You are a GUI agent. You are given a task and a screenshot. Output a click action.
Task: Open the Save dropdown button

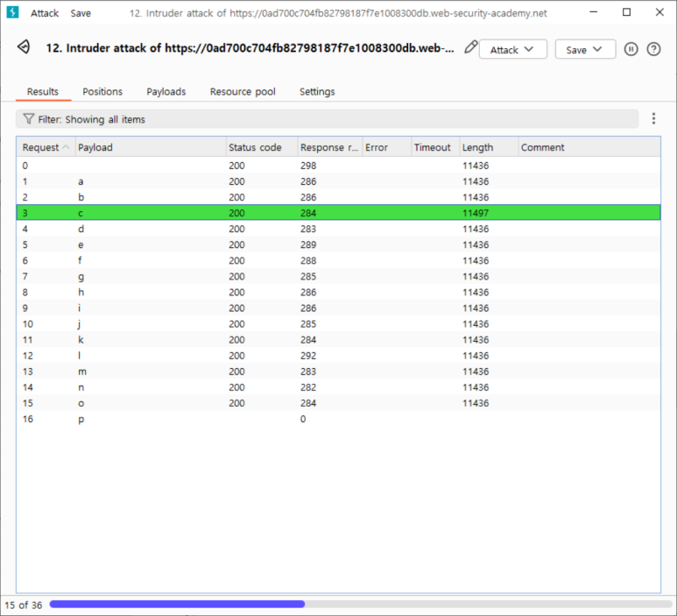(585, 49)
